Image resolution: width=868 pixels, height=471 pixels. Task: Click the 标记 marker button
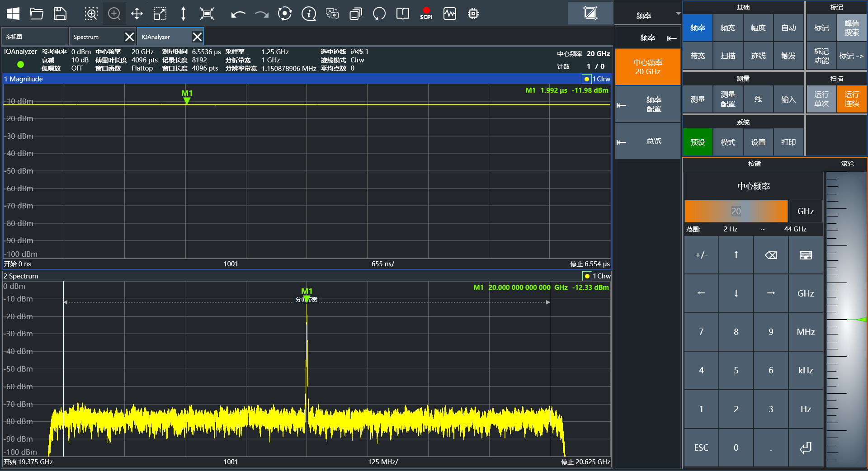pos(821,28)
